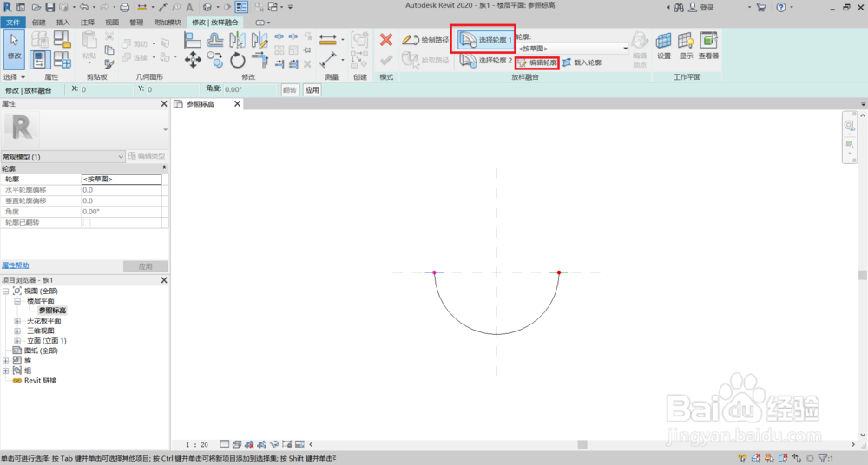
Task: Click the Help question mark icon
Action: click(x=781, y=7)
